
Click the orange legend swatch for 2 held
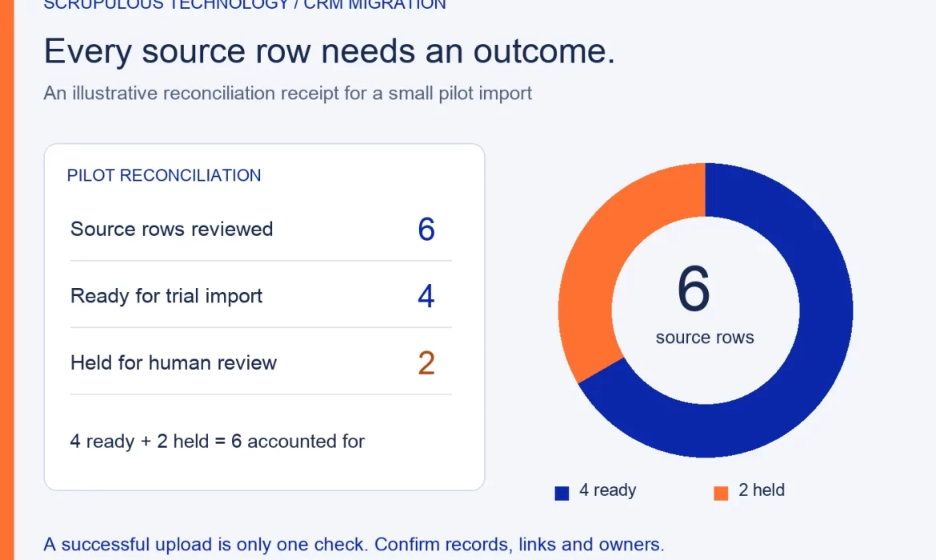(721, 493)
